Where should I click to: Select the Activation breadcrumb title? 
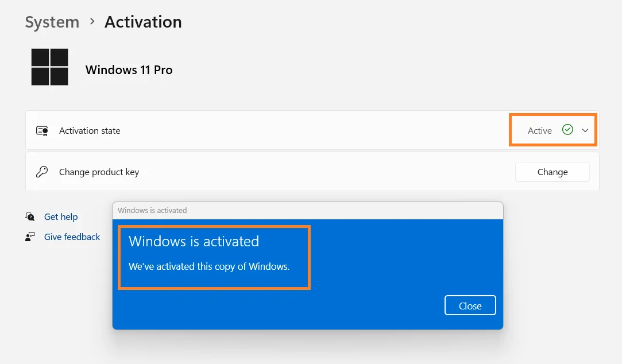tap(143, 22)
